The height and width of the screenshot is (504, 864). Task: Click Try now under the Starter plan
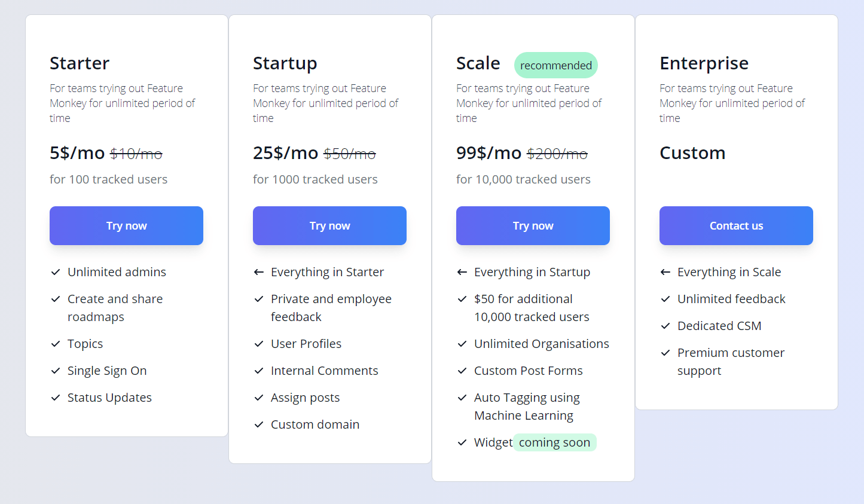(126, 225)
